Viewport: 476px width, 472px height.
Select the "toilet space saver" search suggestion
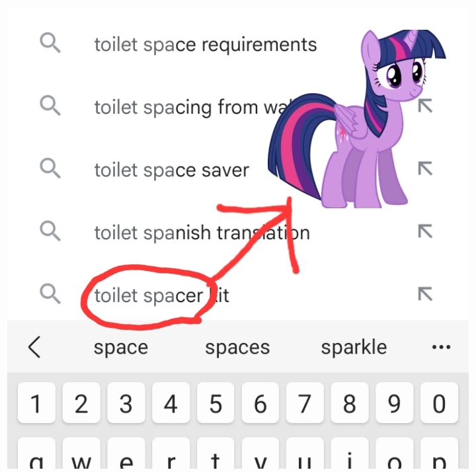click(171, 170)
